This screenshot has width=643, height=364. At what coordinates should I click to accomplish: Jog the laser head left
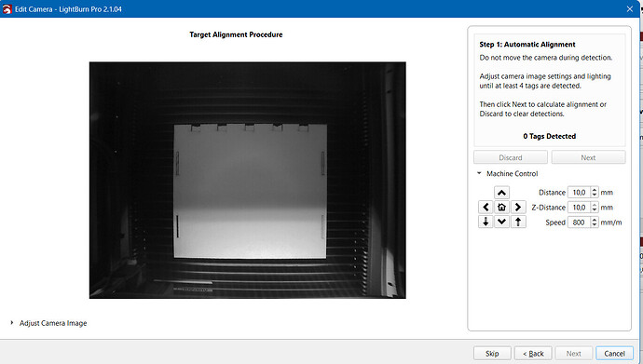pos(486,208)
